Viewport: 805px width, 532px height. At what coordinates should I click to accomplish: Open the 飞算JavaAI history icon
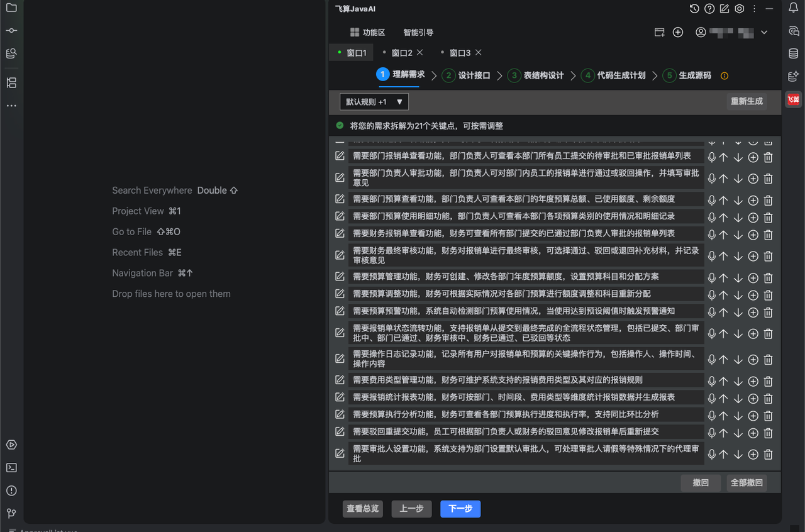click(694, 9)
